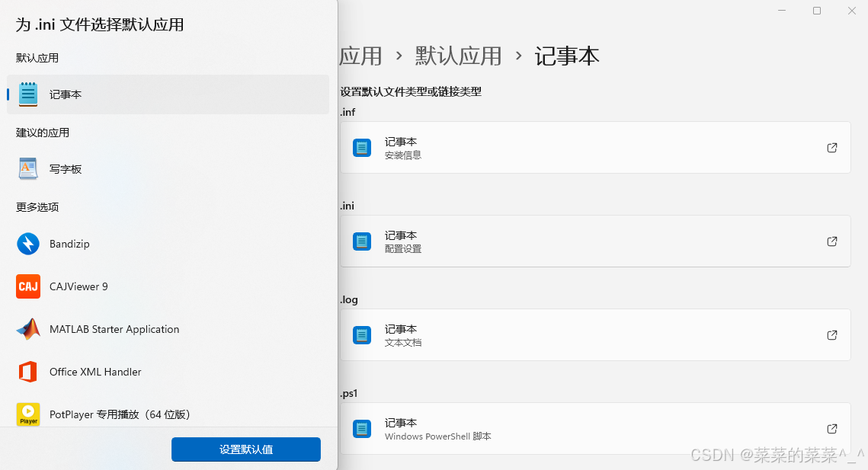Close the Settings window
Viewport: 868px width, 470px height.
coord(852,11)
